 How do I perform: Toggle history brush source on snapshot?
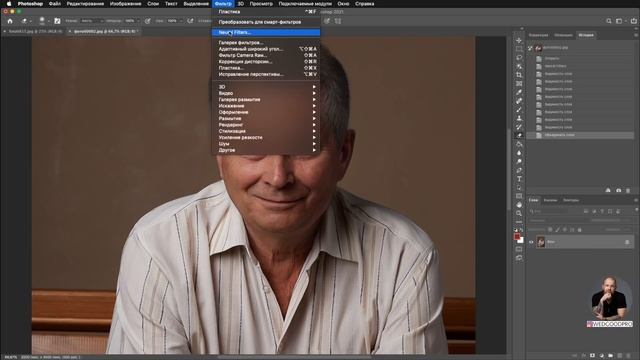pos(530,48)
